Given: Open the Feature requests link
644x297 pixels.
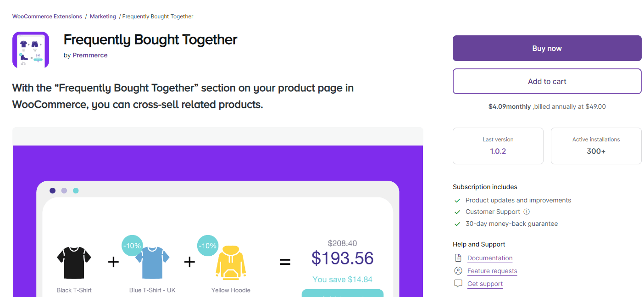Looking at the screenshot, I should [492, 270].
